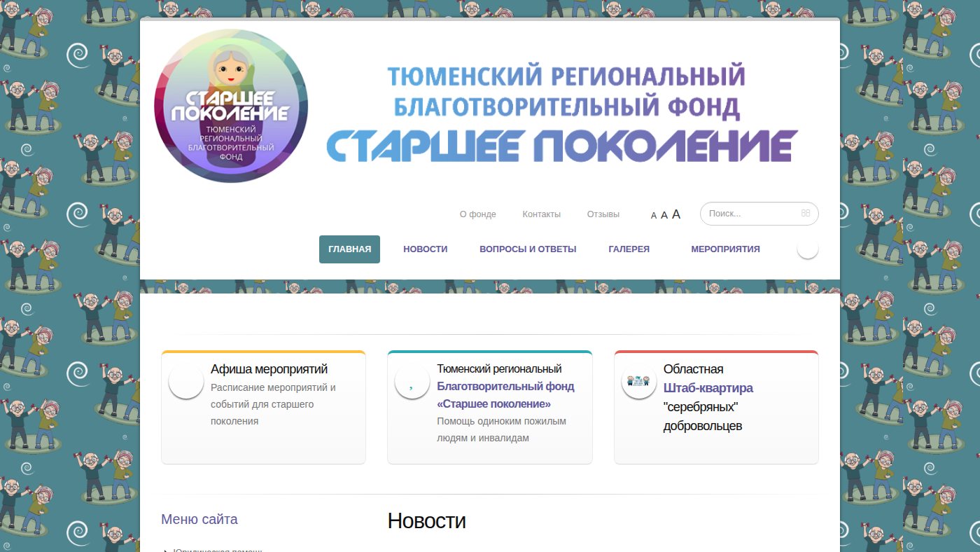Image resolution: width=980 pixels, height=552 pixels.
Task: Open the О фонде link
Action: click(x=478, y=214)
